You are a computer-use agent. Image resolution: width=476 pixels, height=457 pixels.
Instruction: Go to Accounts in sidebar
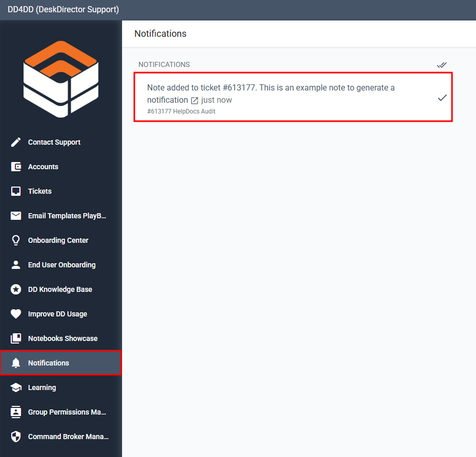[x=61, y=167]
